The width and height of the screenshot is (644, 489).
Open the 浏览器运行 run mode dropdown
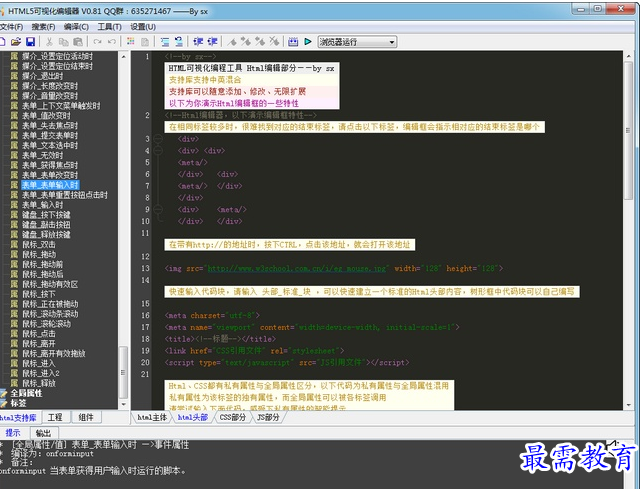tap(357, 41)
